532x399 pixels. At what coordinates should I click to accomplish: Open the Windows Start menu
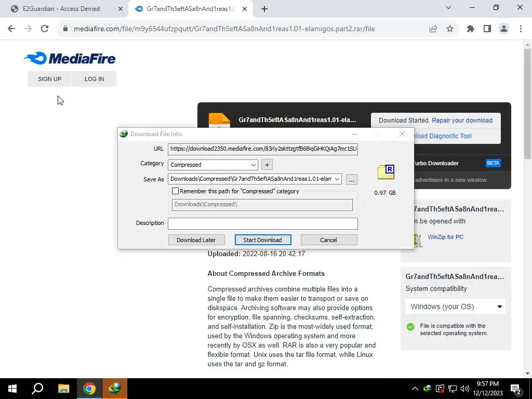click(12, 389)
